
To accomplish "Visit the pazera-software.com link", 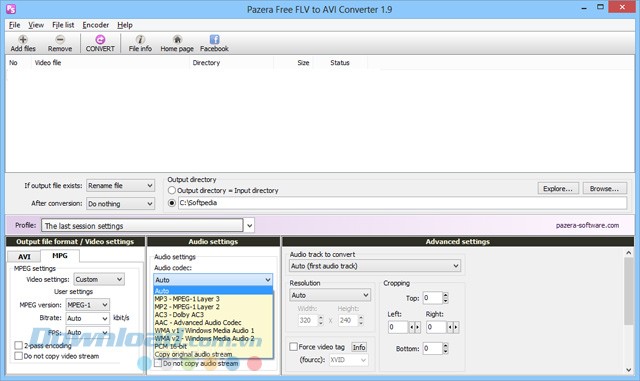I will [x=587, y=225].
